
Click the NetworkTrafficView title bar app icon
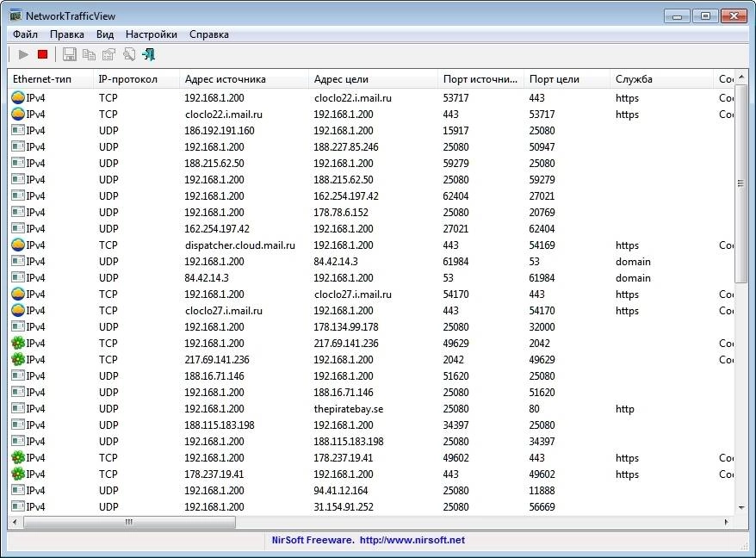point(15,15)
